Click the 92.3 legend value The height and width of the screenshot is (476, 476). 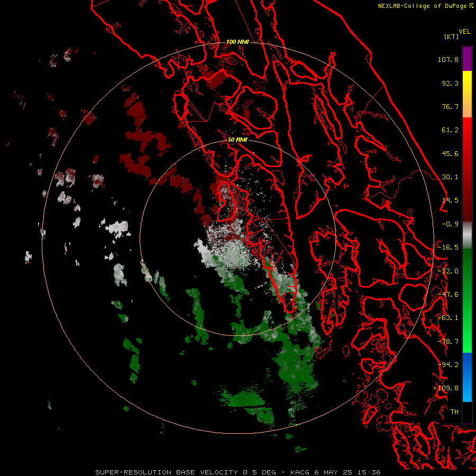pyautogui.click(x=450, y=83)
